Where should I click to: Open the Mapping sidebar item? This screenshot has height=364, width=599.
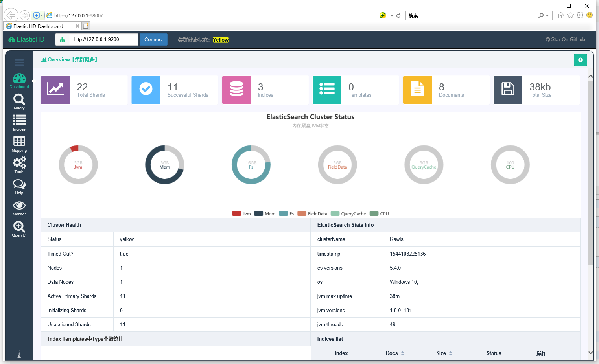tap(19, 144)
